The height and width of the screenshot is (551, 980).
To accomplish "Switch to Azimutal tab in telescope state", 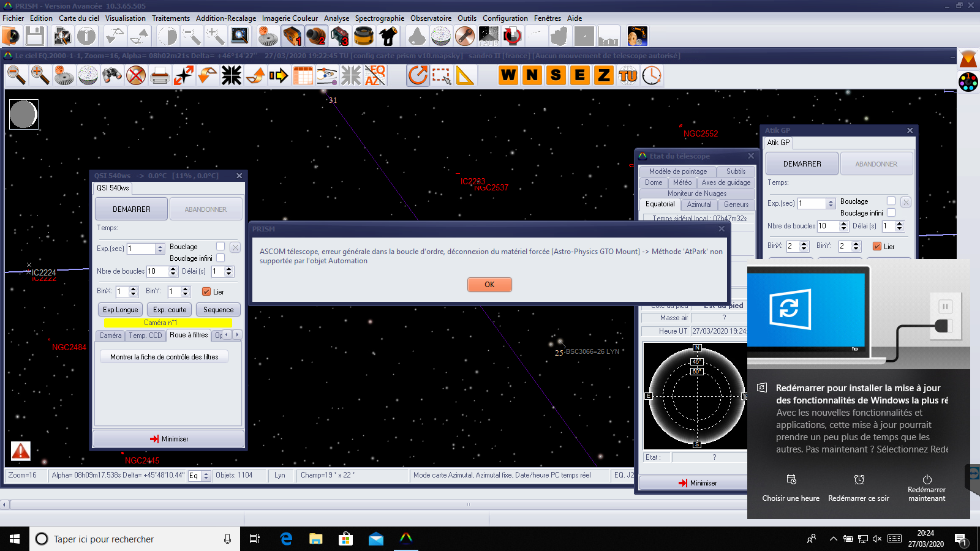I will click(699, 204).
